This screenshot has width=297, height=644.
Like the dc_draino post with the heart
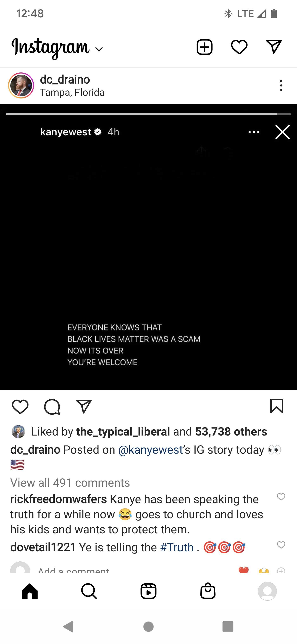pyautogui.click(x=20, y=407)
